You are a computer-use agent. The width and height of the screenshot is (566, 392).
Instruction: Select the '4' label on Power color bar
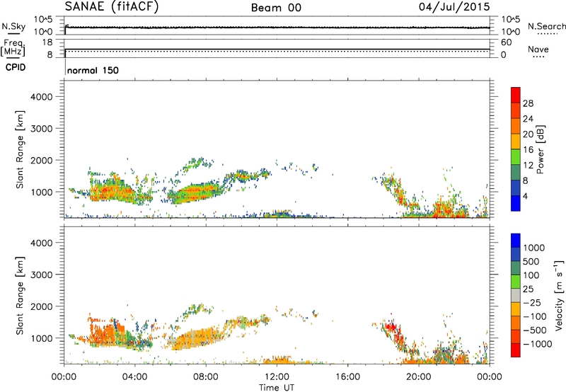(526, 196)
